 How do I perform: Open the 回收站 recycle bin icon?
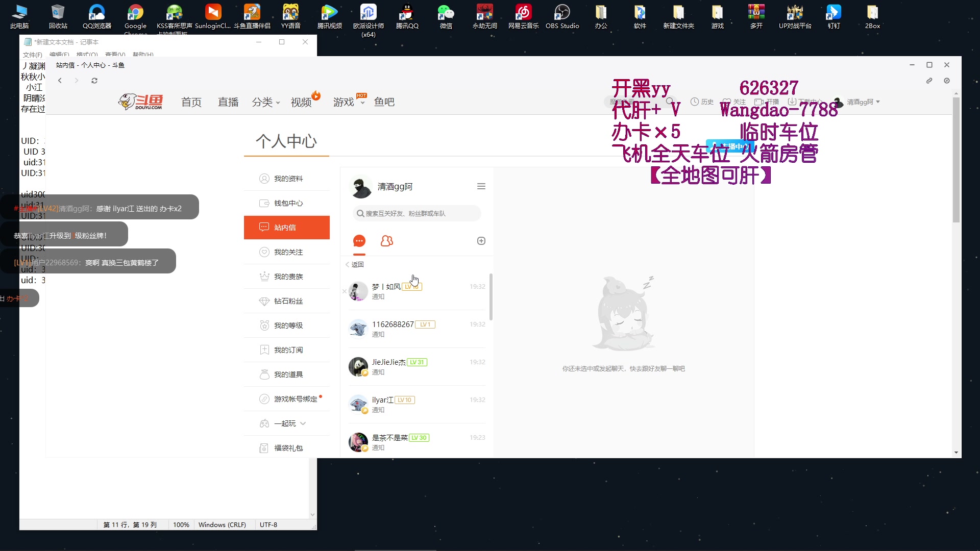[x=58, y=16]
